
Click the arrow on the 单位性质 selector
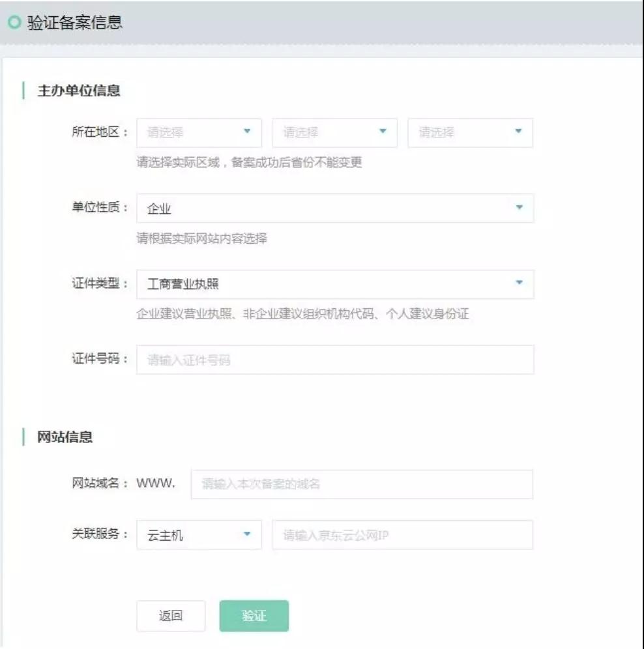point(518,209)
